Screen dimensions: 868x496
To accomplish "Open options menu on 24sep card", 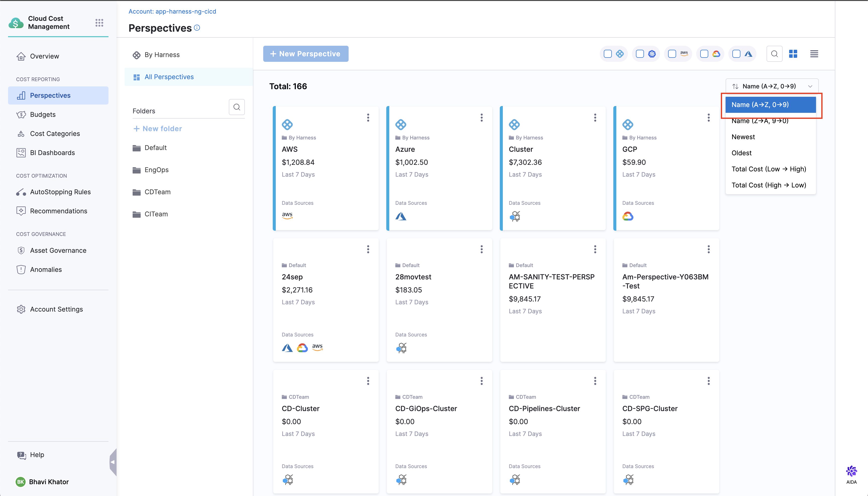I will [368, 249].
